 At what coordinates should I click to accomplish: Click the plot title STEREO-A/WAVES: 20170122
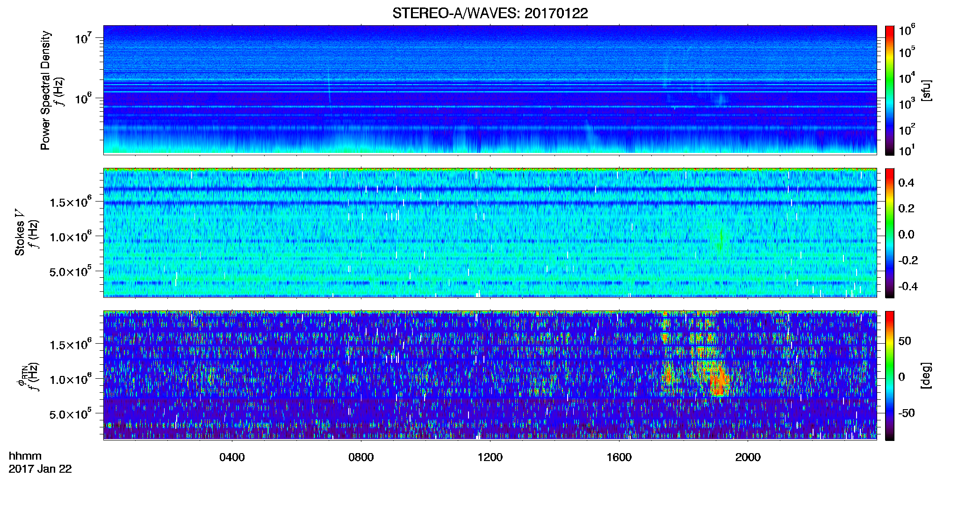coord(490,13)
